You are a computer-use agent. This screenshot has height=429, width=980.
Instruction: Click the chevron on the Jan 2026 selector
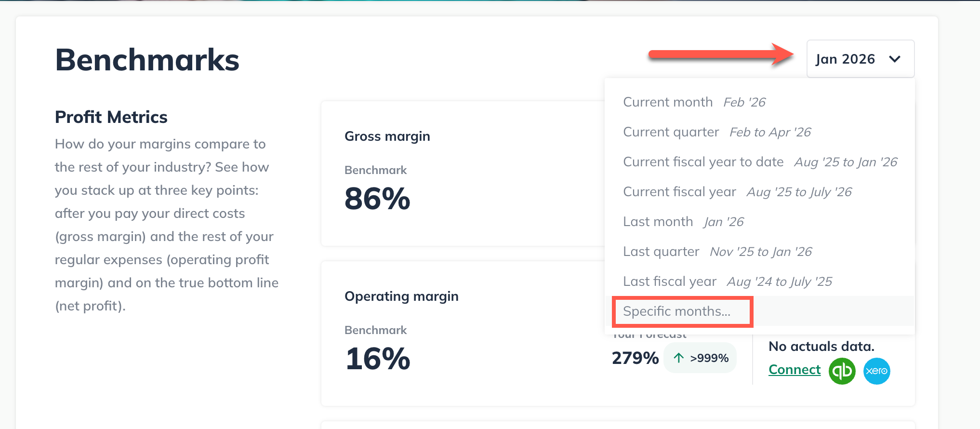(895, 59)
